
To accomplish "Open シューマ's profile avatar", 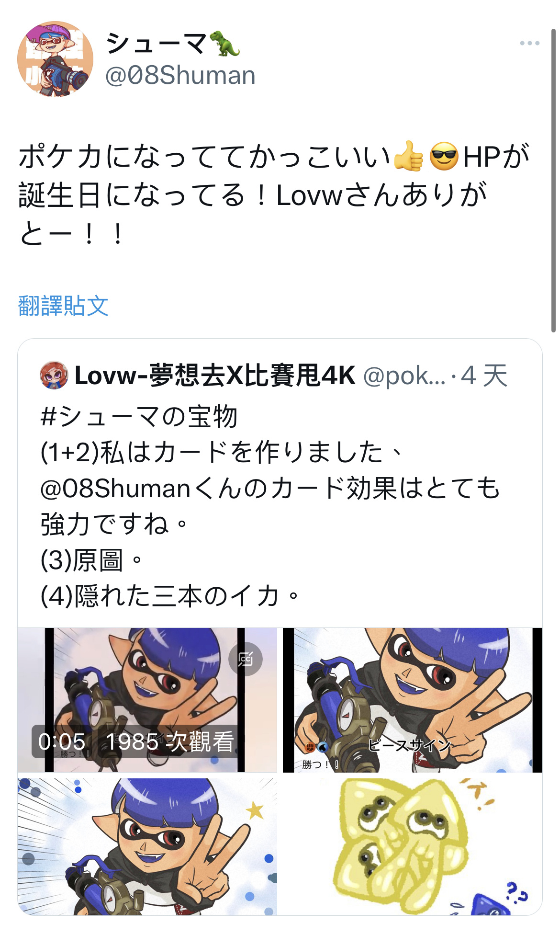I will point(56,59).
